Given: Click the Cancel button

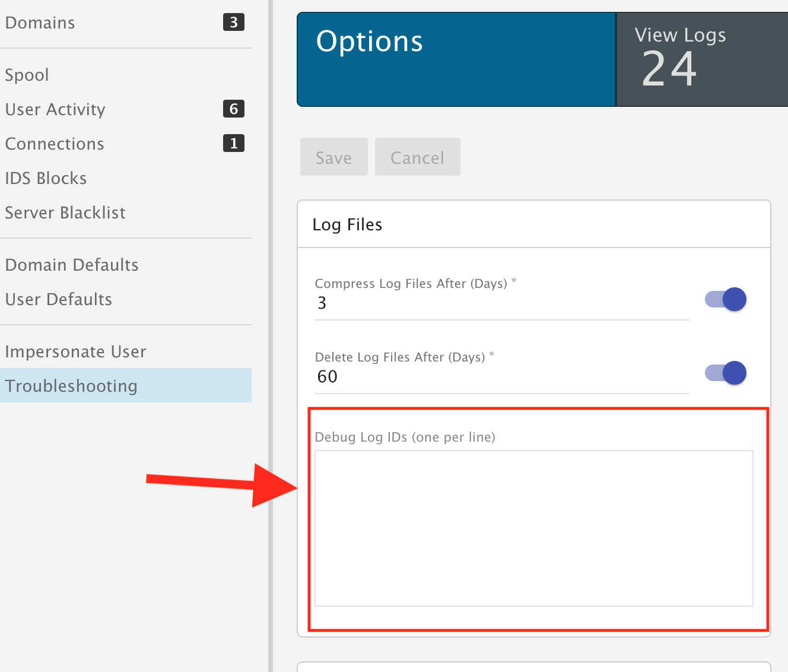Looking at the screenshot, I should coord(417,157).
